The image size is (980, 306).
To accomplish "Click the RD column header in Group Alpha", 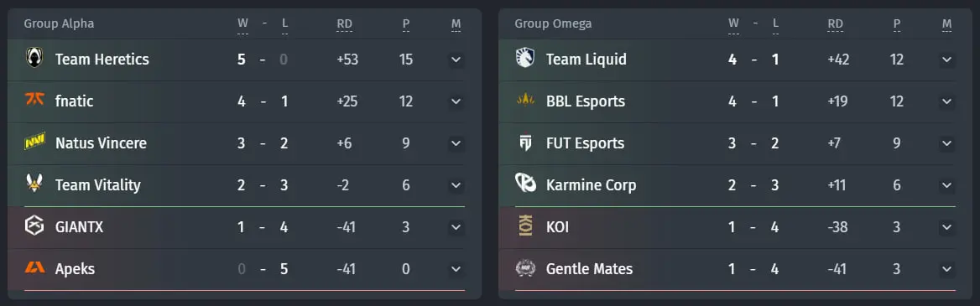I will point(344,24).
